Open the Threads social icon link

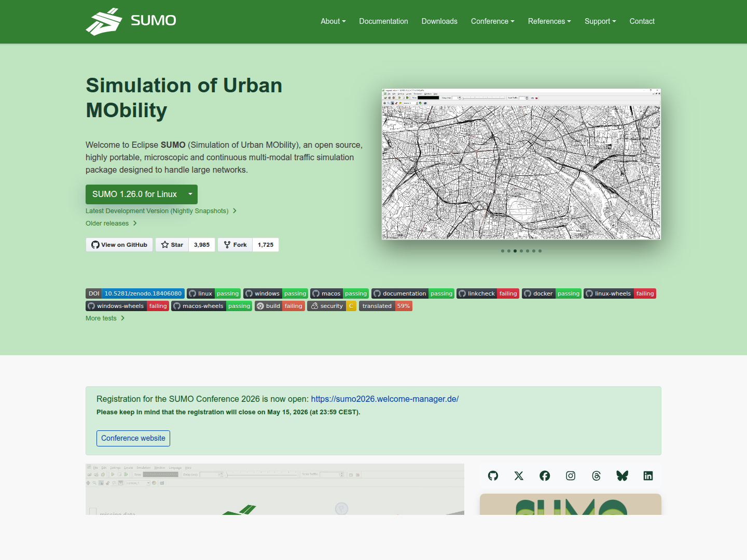tap(597, 476)
